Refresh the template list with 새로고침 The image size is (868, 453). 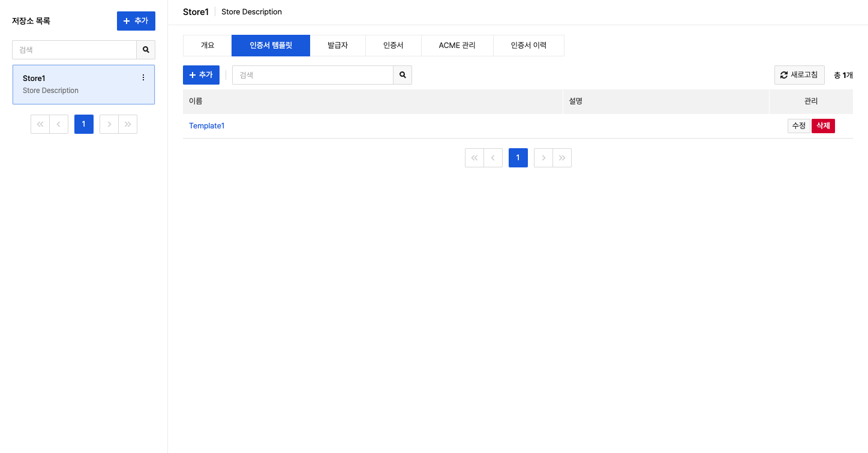(799, 75)
